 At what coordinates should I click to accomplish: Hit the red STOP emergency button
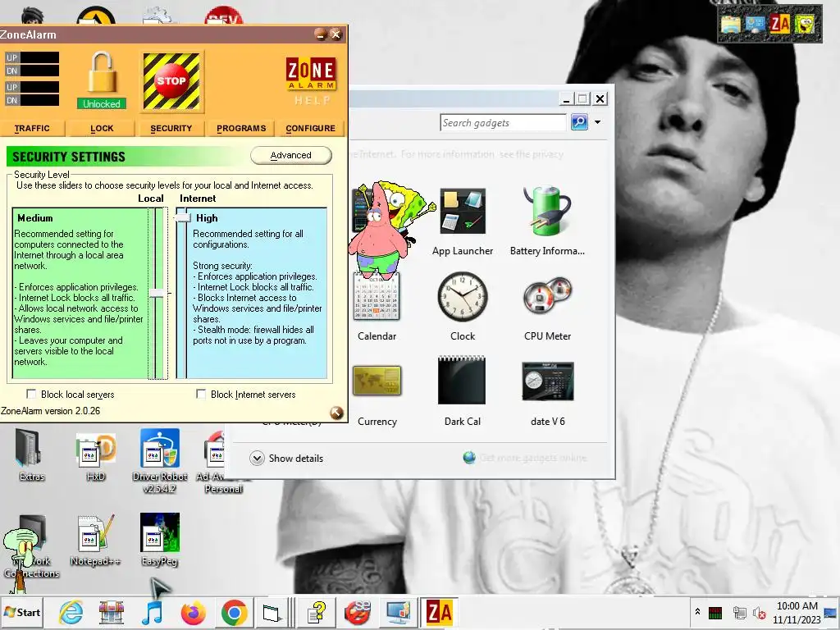171,81
